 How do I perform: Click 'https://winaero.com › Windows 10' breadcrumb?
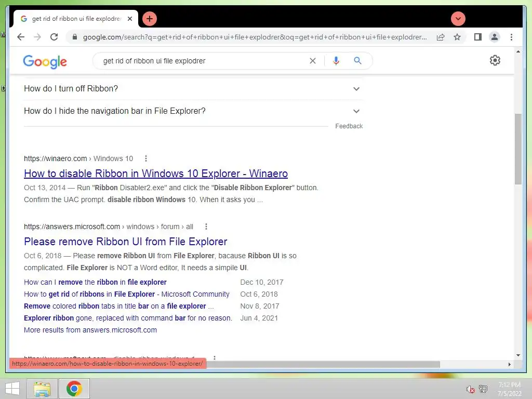(x=78, y=158)
